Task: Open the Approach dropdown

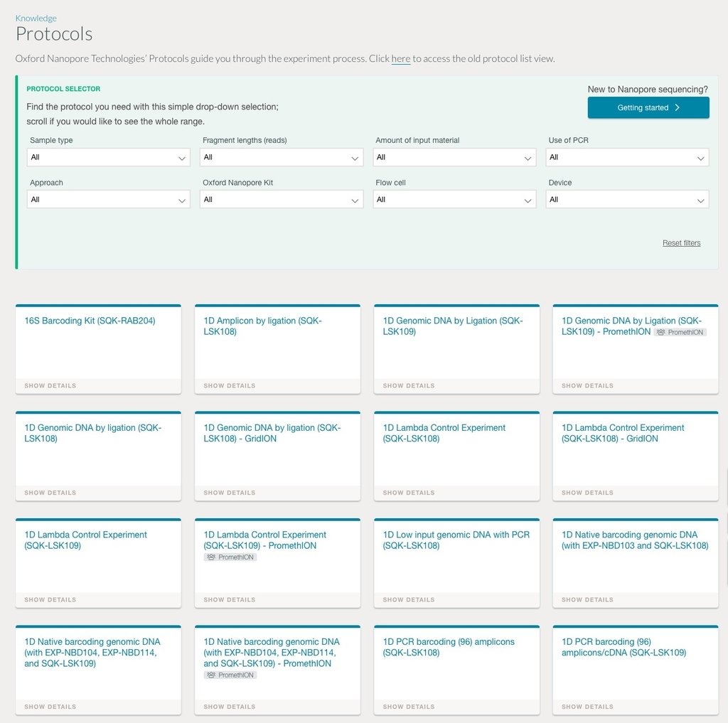Action: pos(108,199)
